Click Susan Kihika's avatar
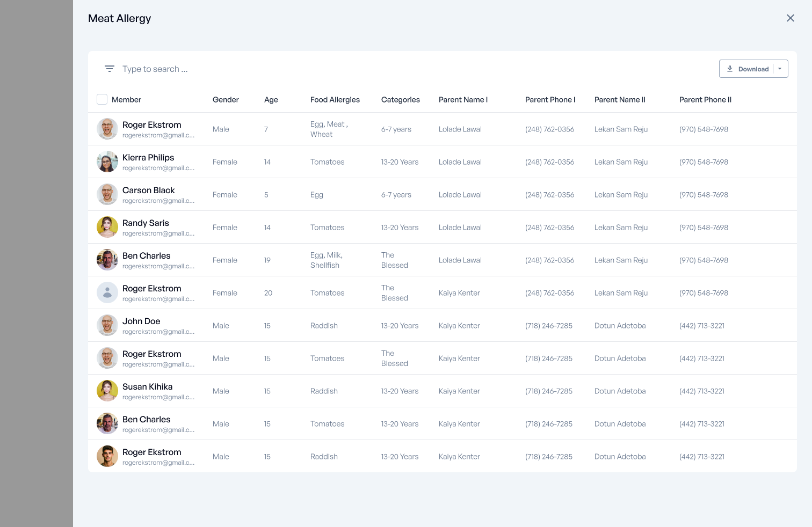 click(107, 391)
